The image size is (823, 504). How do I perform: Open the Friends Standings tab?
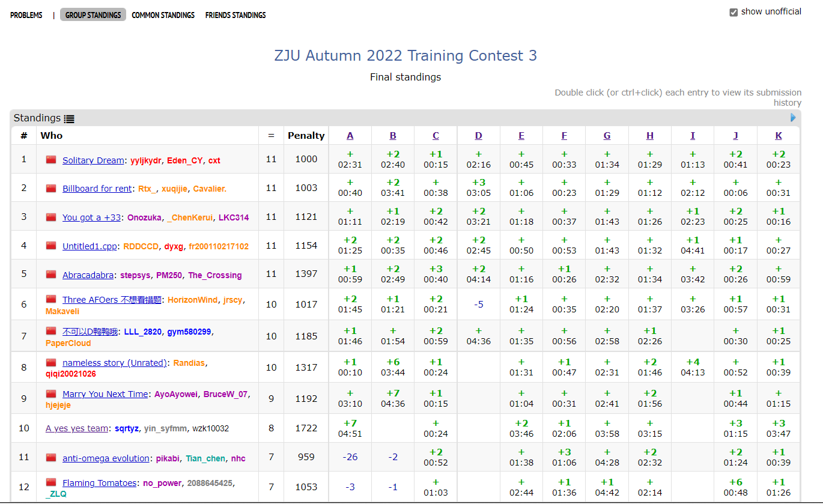coord(235,15)
